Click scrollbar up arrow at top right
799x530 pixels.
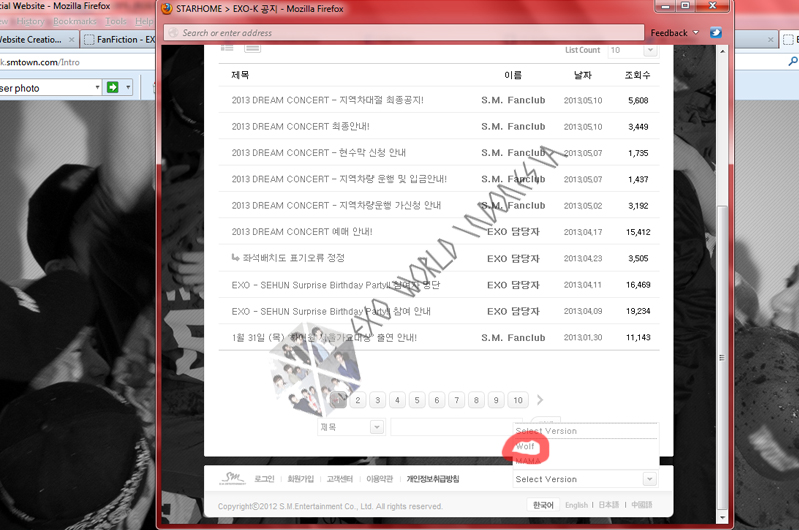722,51
